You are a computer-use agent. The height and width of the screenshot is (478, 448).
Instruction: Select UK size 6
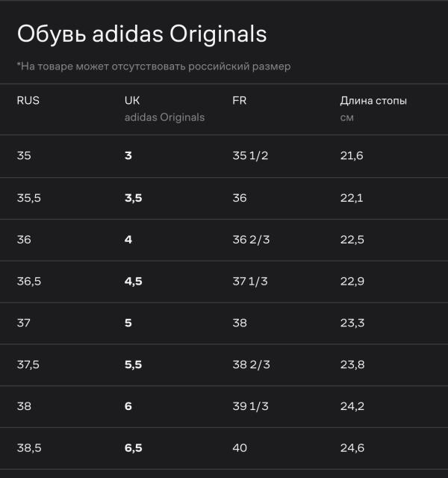(128, 406)
